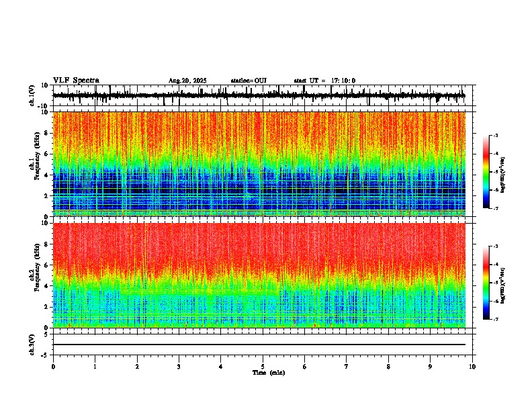
Task: Click time axis tick label "2"
Action: point(137,367)
